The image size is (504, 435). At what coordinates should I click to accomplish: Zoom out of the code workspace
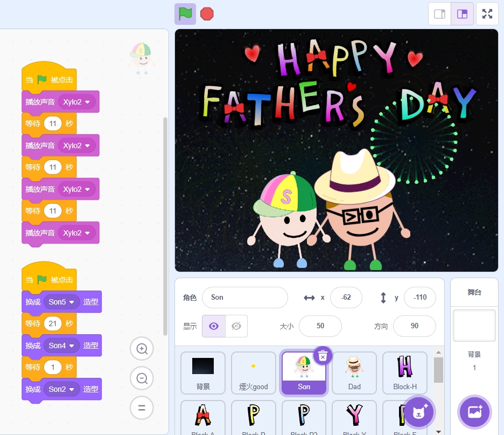point(142,378)
